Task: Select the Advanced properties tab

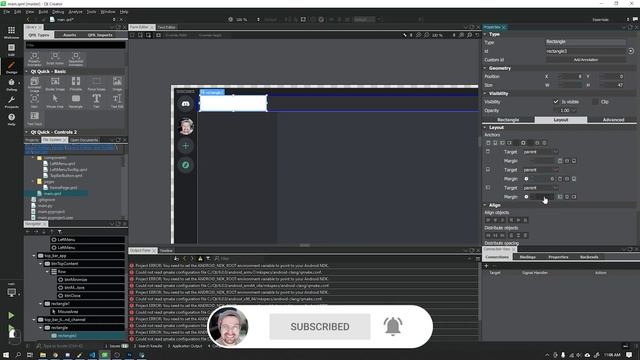Action: (x=613, y=120)
